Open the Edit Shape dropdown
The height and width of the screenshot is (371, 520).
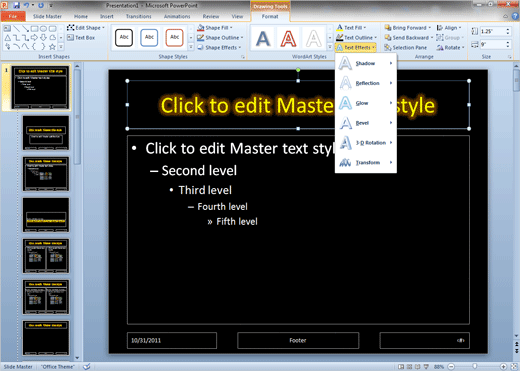(86, 28)
